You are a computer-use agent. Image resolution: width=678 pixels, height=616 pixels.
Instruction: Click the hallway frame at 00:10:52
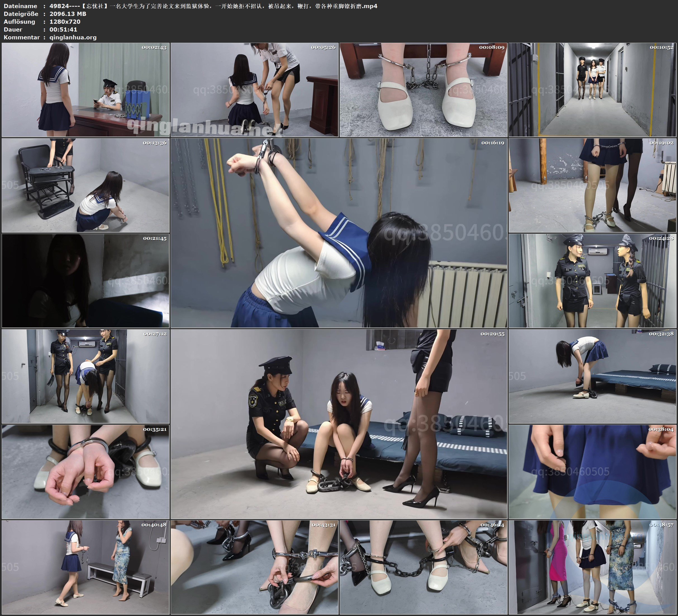click(592, 90)
